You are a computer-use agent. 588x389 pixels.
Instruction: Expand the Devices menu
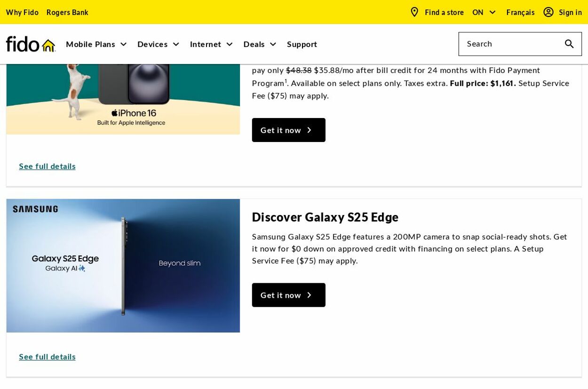point(159,44)
